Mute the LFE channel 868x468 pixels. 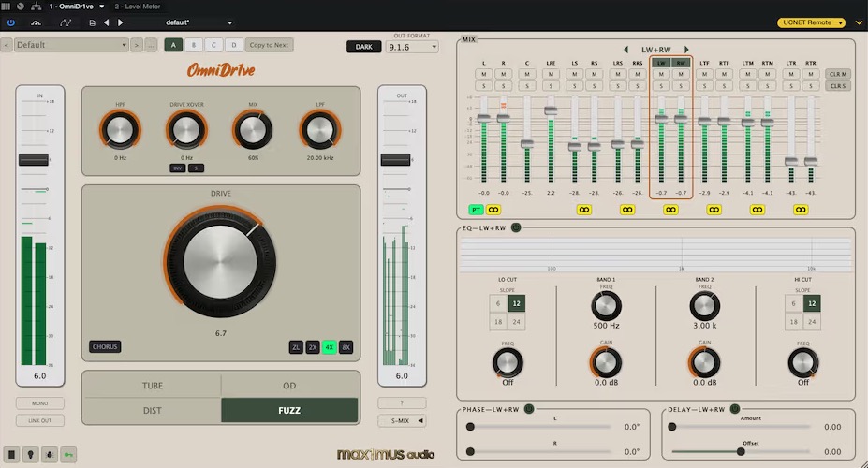pos(551,74)
